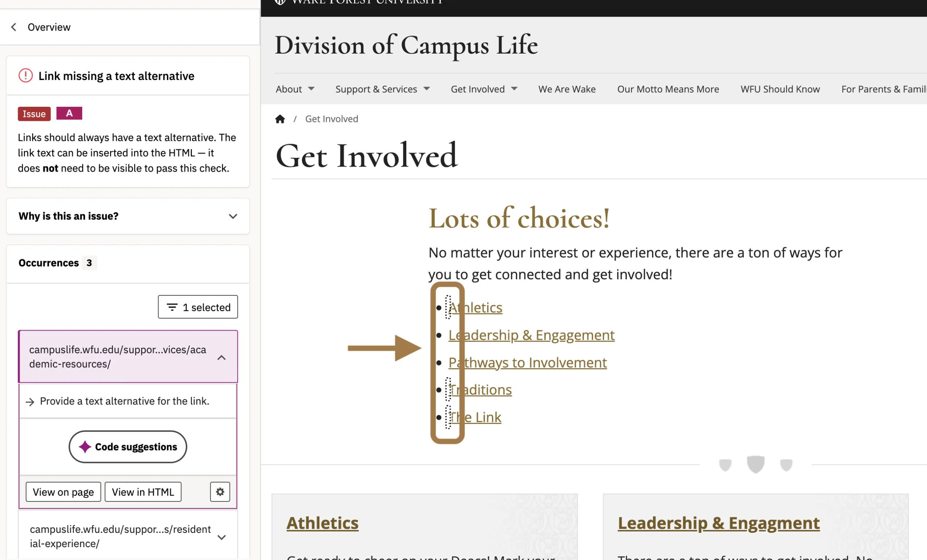927x560 pixels.
Task: Click the Overview label
Action: tap(49, 27)
